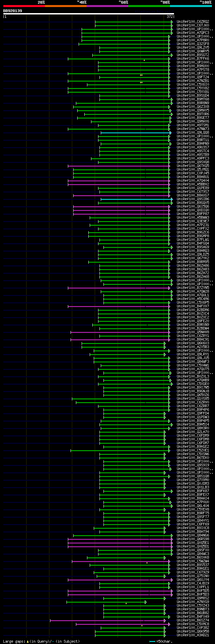Select UniRef100_Q84WF3 hit
Screen dimensions: 215x644
(x=193, y=362)
